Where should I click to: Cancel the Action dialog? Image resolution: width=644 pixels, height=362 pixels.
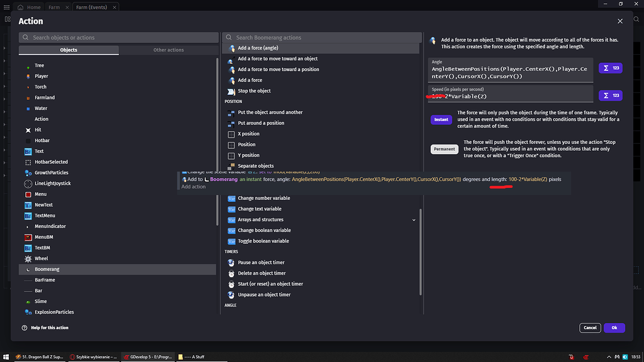coord(590,327)
